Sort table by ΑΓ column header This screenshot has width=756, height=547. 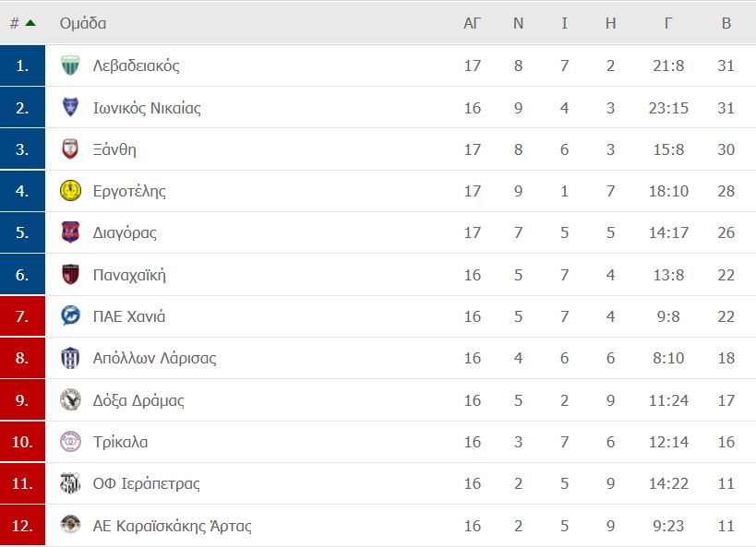coord(472,23)
